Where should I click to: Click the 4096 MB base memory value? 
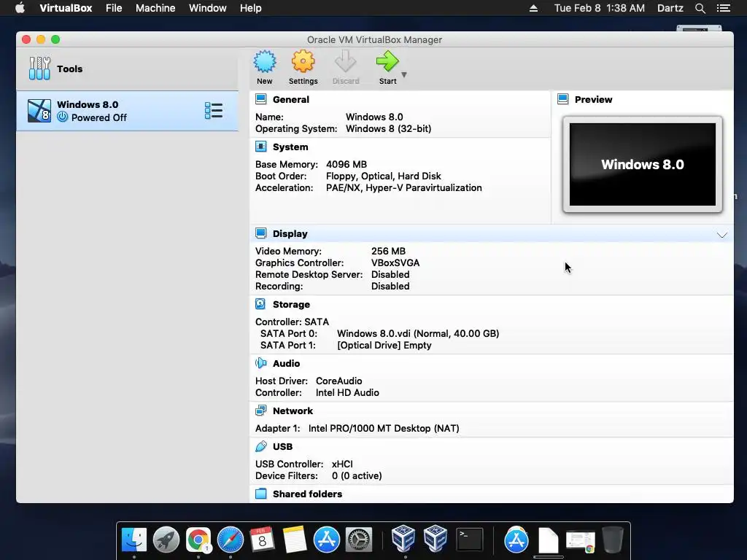point(347,164)
